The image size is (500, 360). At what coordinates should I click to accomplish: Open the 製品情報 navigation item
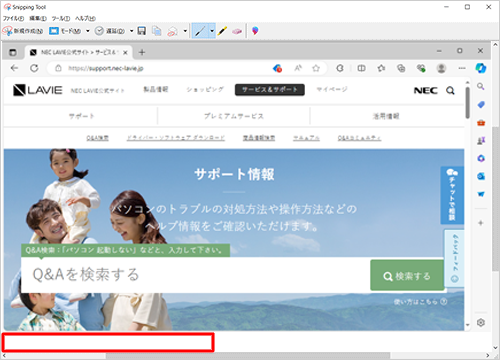click(156, 89)
